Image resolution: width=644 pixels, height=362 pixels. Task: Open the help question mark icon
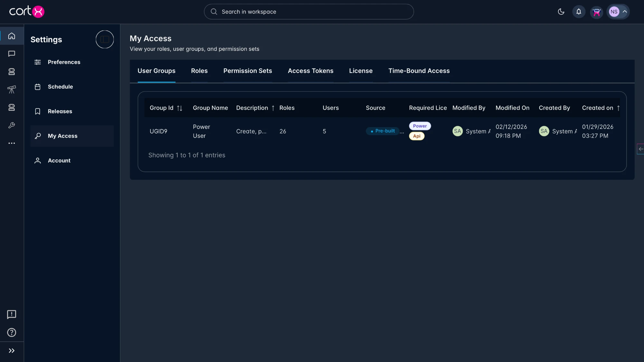[12, 332]
